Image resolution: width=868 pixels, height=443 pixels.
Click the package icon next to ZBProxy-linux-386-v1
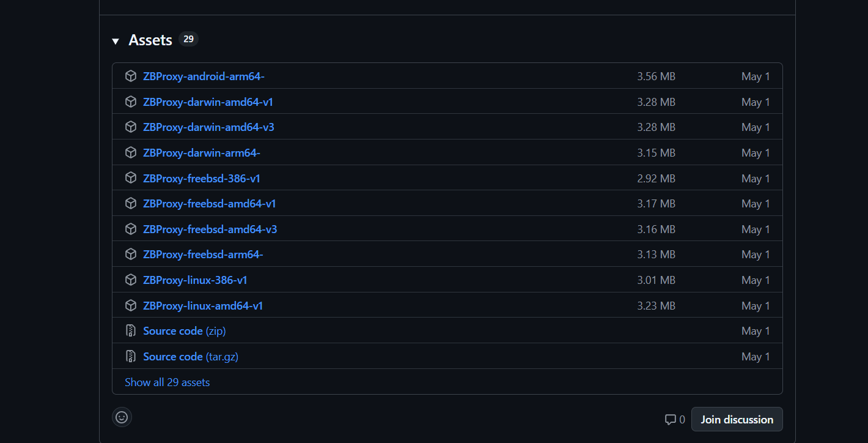[x=131, y=280]
